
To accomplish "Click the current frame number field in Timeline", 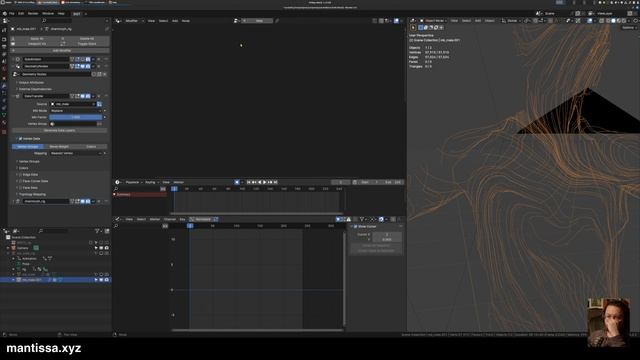I will (341, 182).
